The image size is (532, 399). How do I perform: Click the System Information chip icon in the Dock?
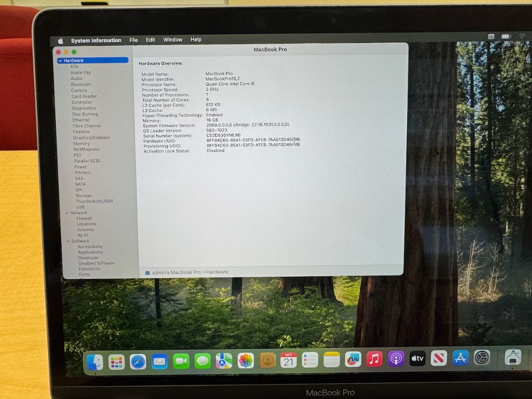click(513, 357)
